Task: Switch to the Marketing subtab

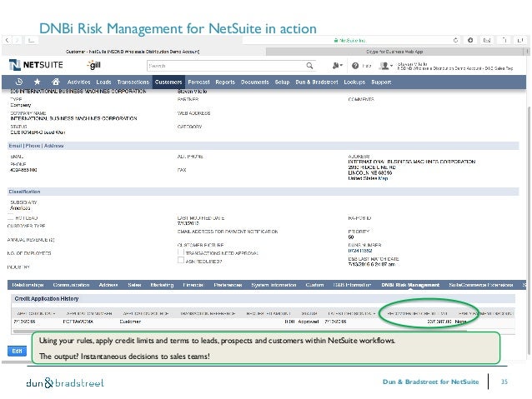Action: coord(162,285)
